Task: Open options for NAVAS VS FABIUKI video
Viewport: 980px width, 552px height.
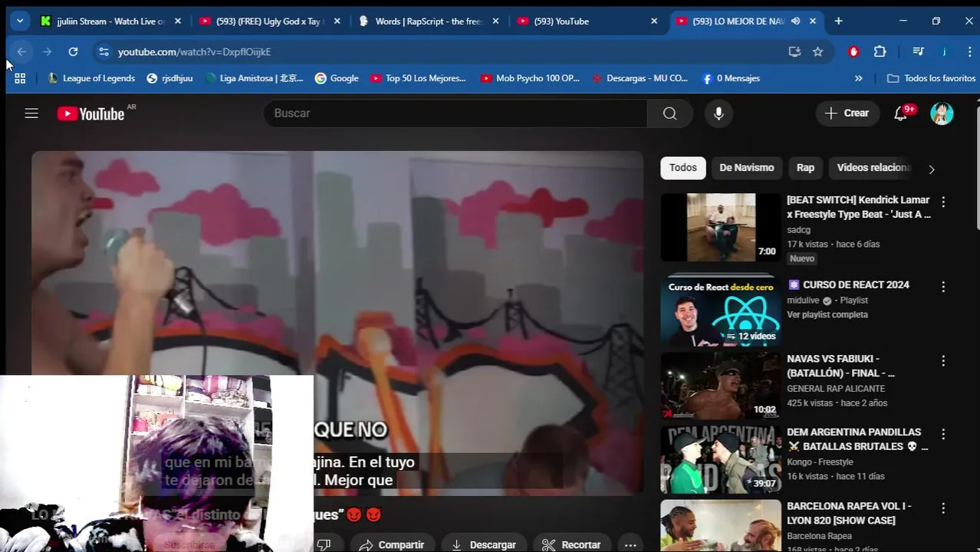Action: (x=943, y=360)
